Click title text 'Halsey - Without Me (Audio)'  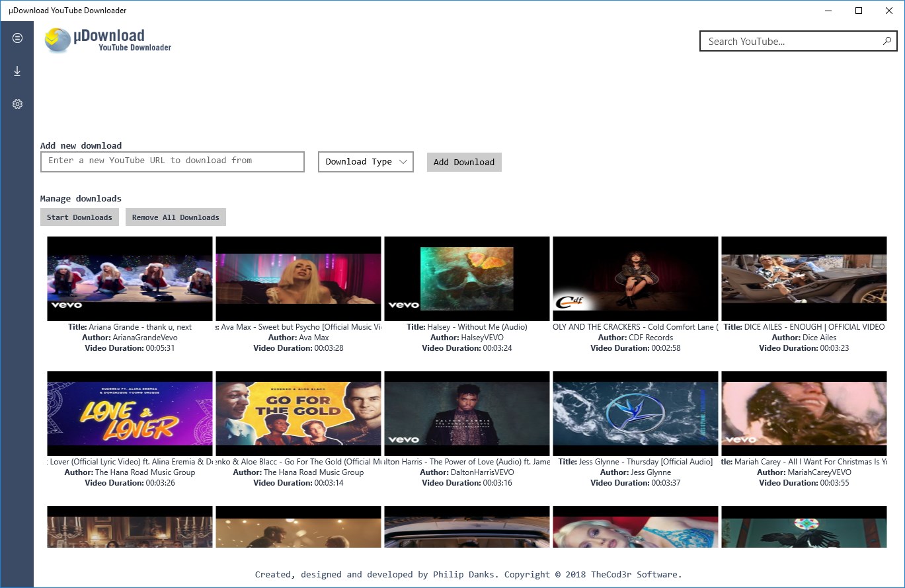pos(477,327)
